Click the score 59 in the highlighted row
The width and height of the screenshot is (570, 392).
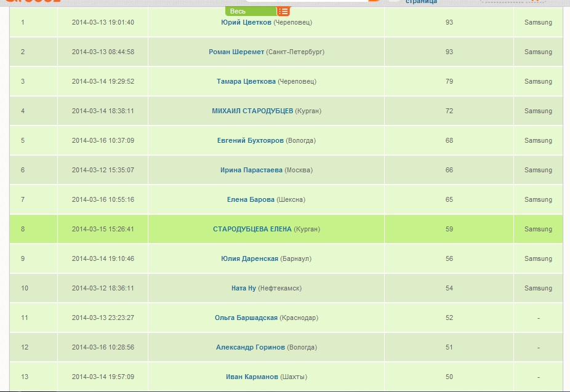(449, 230)
